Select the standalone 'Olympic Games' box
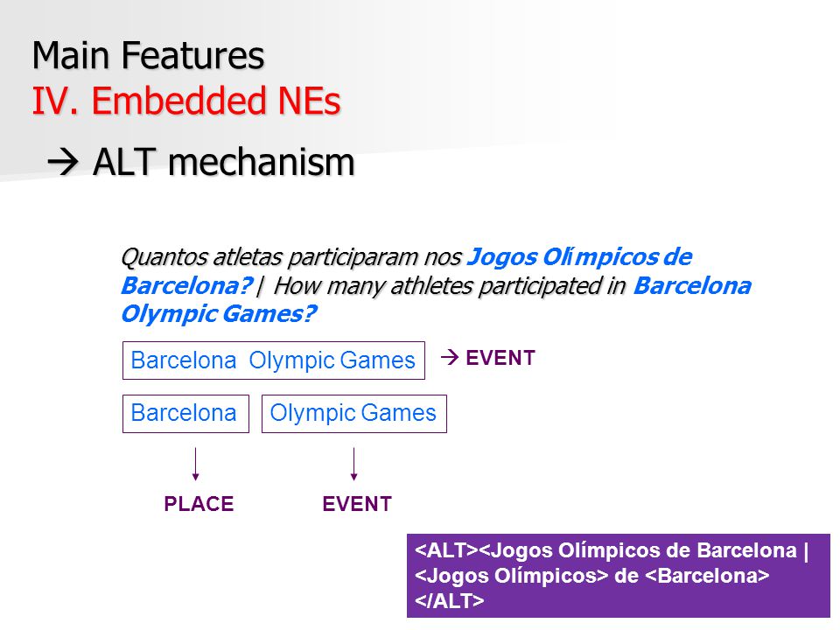This screenshot has height=630, width=840. tap(354, 414)
